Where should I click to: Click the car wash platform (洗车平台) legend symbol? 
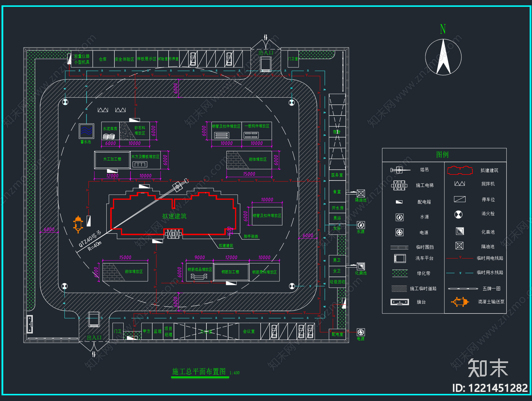(400, 258)
